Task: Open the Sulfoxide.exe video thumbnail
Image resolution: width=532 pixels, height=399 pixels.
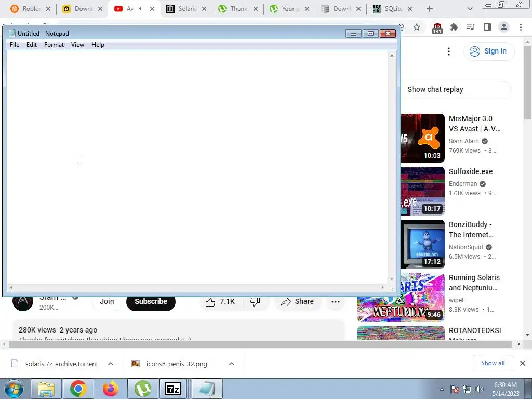Action: [x=423, y=191]
